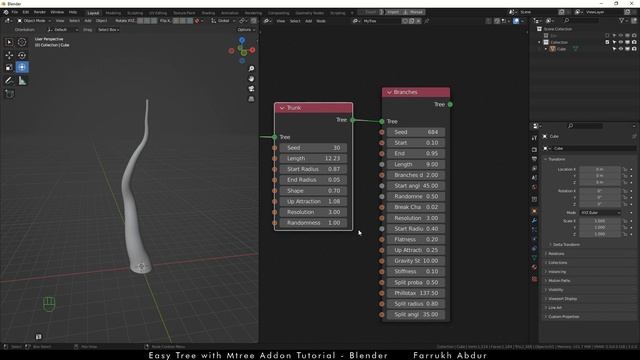640x360 pixels.
Task: Open the node editor Add menu
Action: pos(309,21)
